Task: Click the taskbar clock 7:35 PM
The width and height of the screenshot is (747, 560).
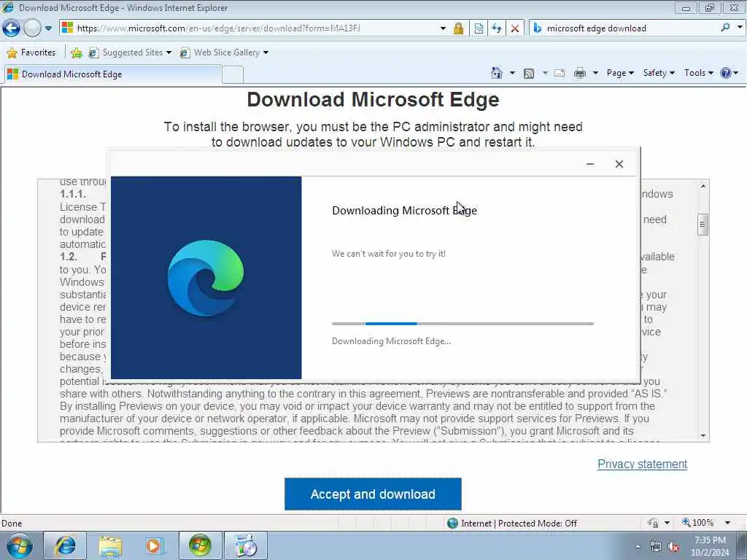Action: coord(710,546)
